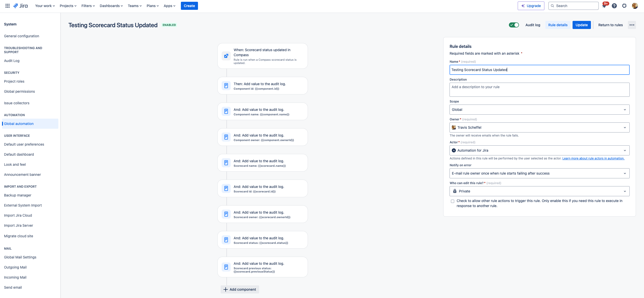Click the audit log icon for Scorecard owner
Screen dimensions: 644x298
click(x=226, y=214)
